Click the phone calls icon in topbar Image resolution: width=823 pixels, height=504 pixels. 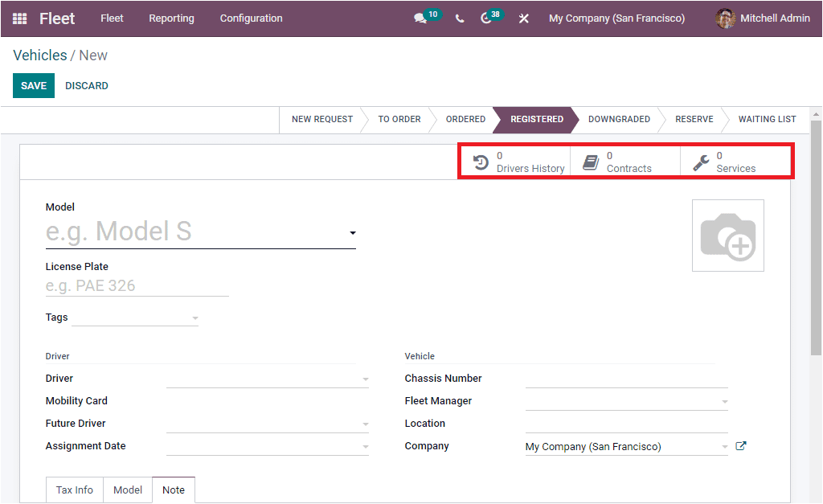459,18
